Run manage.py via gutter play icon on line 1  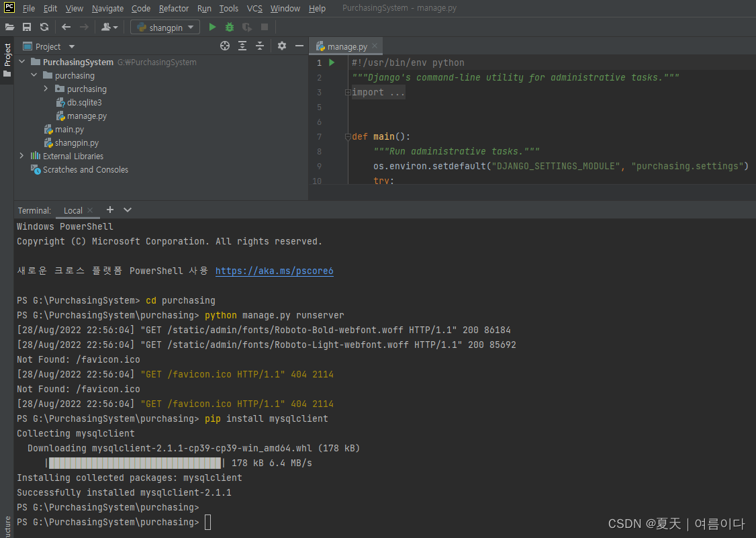coord(330,62)
